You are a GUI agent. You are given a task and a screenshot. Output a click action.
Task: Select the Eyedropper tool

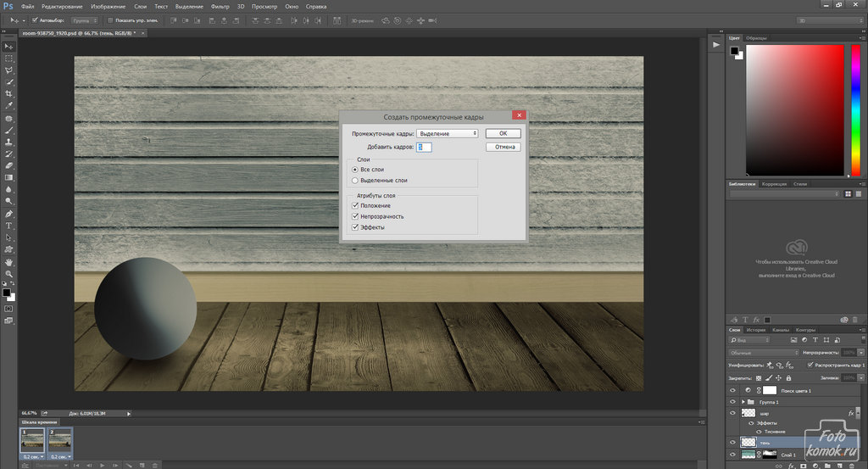8,105
